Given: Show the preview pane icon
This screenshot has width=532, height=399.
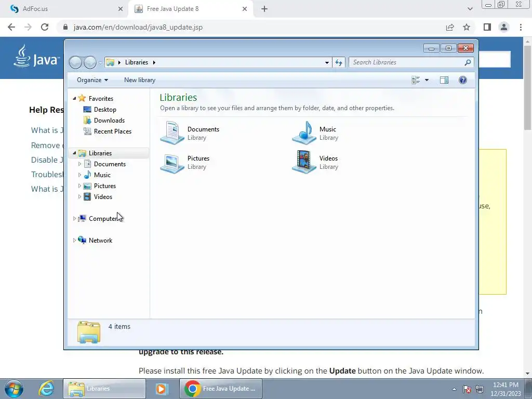Looking at the screenshot, I should [x=444, y=80].
